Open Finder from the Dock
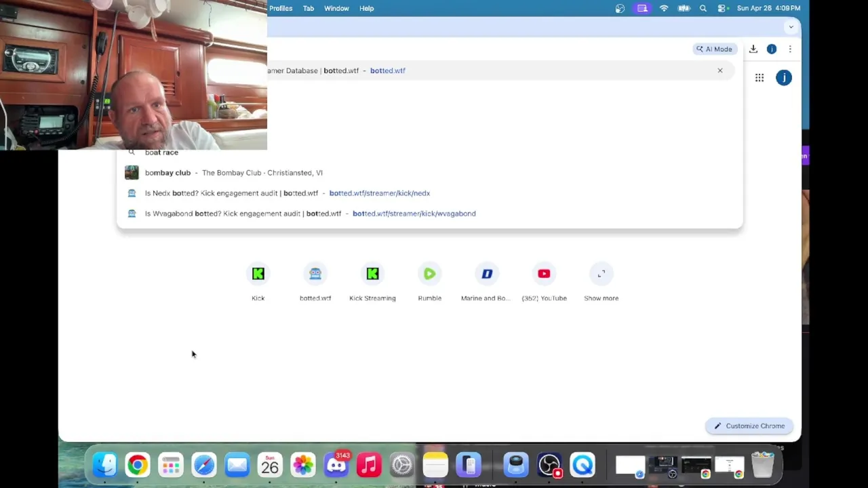The image size is (868, 488). point(104,465)
